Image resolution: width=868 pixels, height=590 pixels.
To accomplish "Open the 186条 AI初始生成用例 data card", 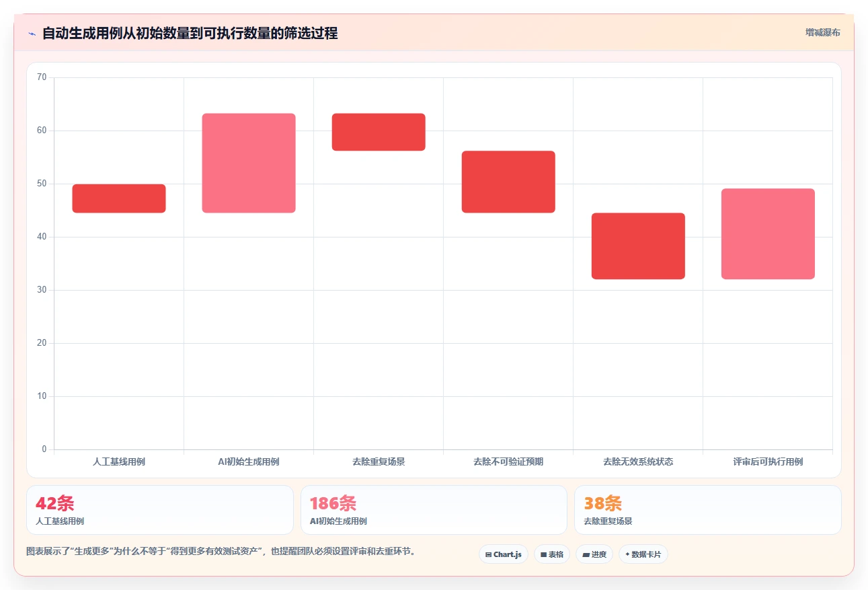I will 434,510.
